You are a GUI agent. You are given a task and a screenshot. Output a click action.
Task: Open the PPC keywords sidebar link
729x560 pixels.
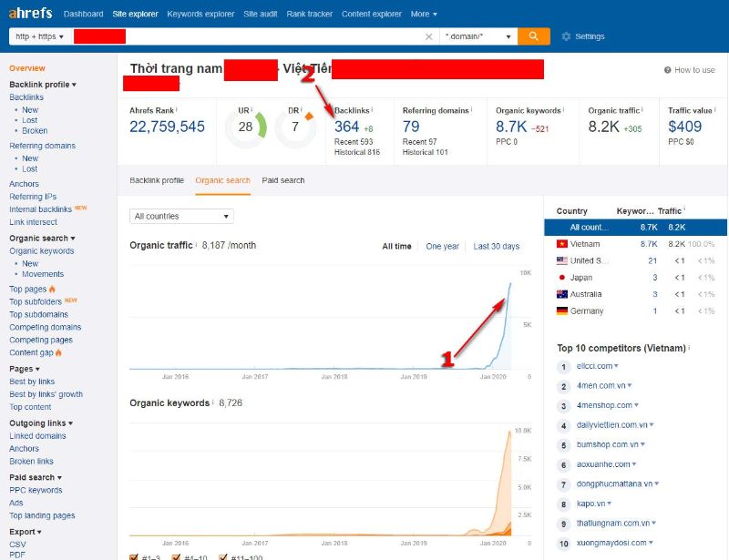click(x=36, y=490)
